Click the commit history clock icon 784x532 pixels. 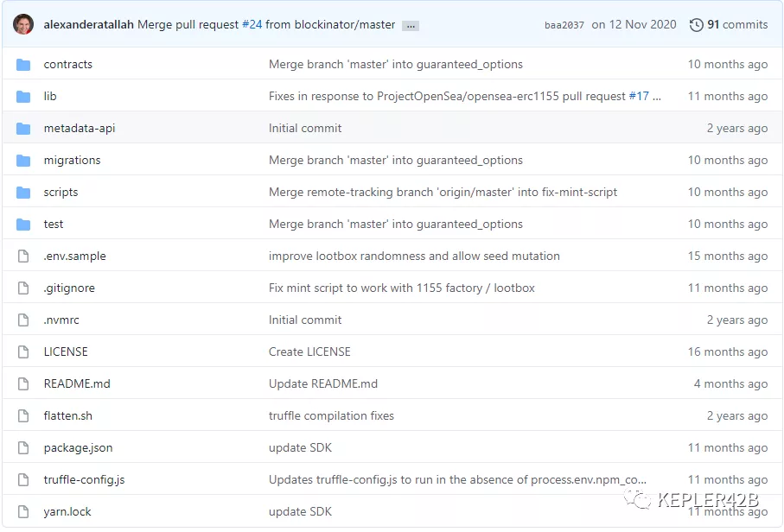(696, 25)
